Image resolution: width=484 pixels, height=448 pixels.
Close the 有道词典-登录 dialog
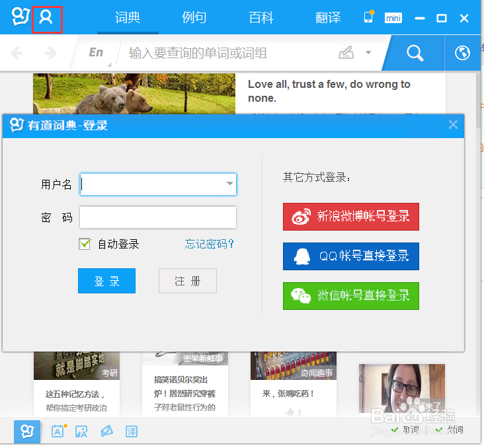coord(453,125)
